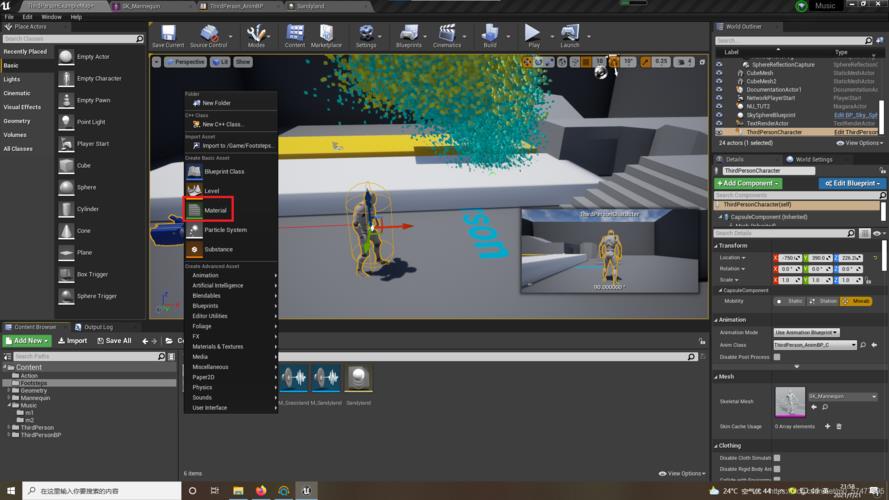Click the Build toolbar icon
Viewport: 889px width, 500px height.
point(489,36)
